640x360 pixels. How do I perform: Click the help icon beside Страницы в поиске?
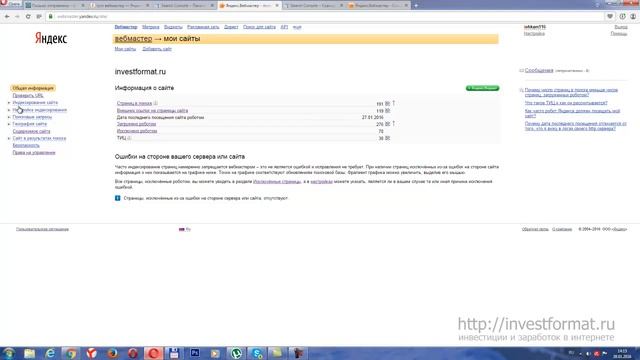tap(156, 103)
